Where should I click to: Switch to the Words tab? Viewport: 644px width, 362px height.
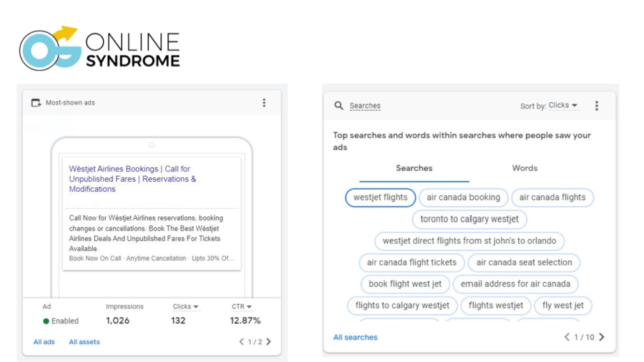[525, 168]
